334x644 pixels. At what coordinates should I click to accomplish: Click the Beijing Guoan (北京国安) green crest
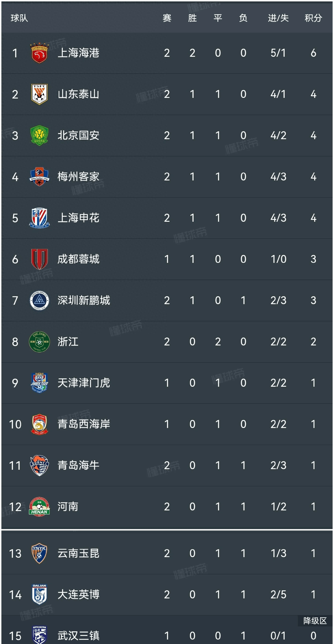point(39,135)
